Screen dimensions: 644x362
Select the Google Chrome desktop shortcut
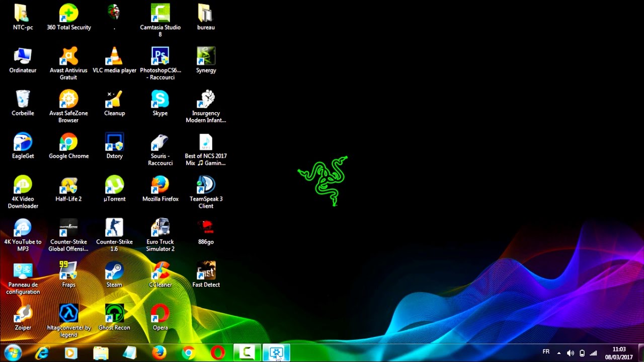68,146
